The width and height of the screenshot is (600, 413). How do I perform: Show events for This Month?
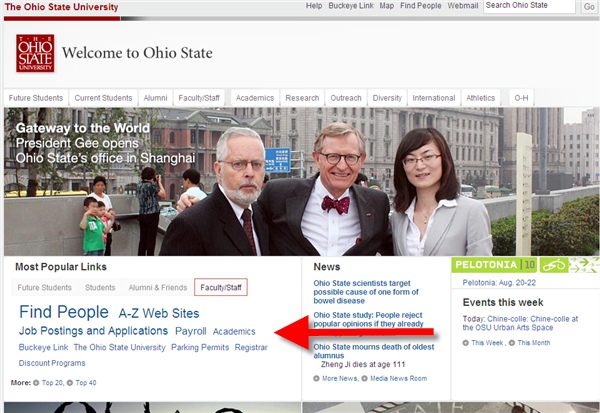[533, 343]
